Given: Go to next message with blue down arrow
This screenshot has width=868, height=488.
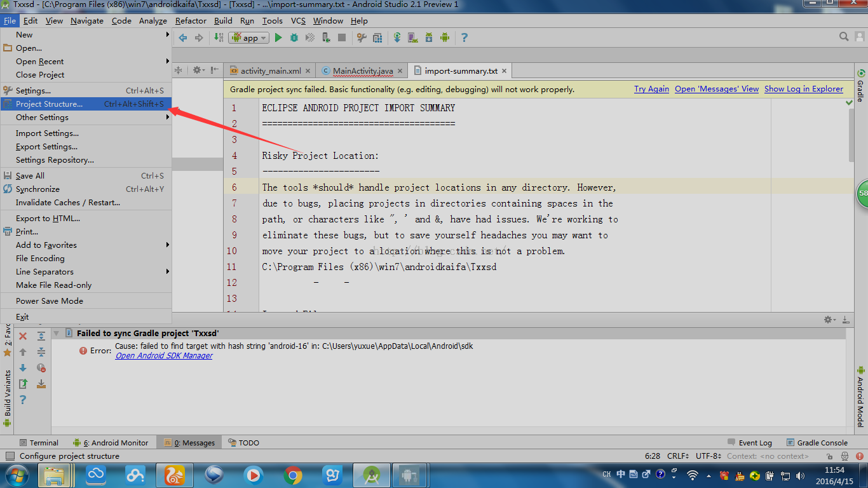Looking at the screenshot, I should pos(23,368).
